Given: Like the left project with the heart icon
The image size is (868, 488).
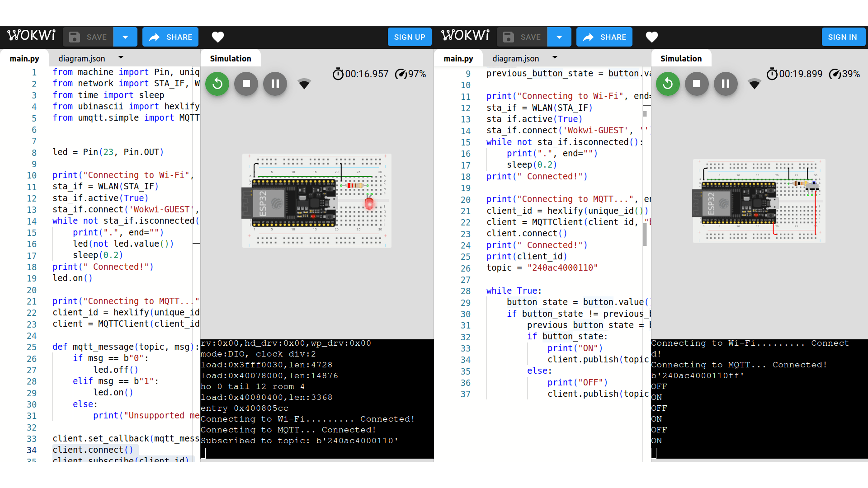Looking at the screenshot, I should 218,37.
